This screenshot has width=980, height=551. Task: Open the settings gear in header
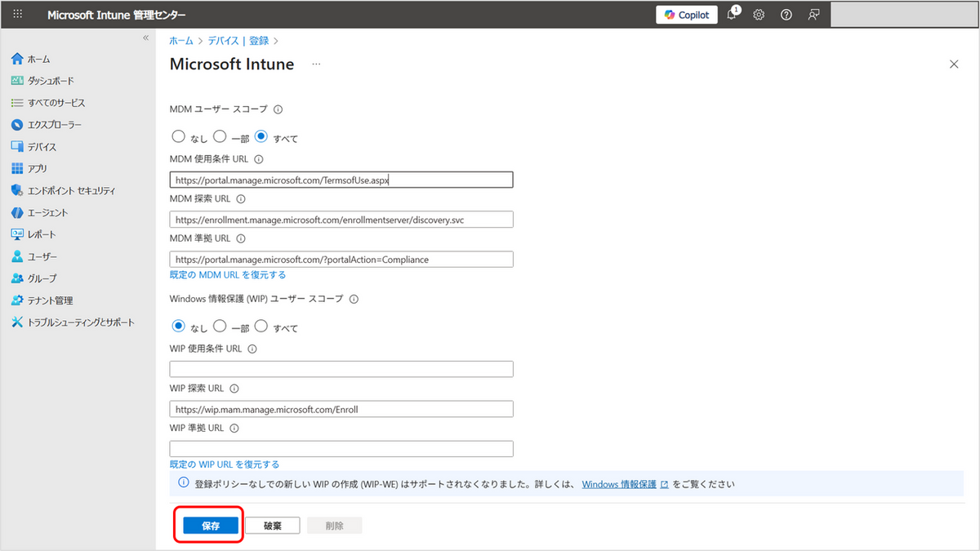tap(759, 15)
